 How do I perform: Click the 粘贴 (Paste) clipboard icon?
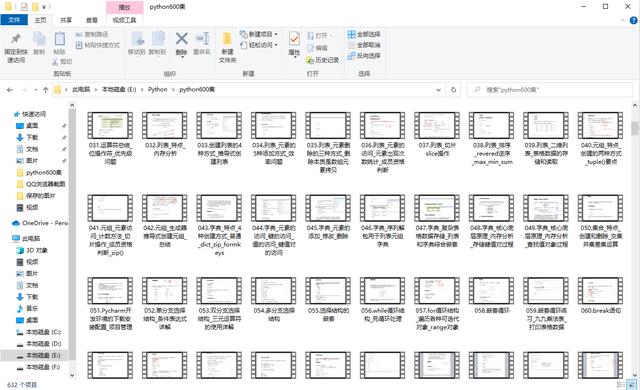click(x=60, y=40)
